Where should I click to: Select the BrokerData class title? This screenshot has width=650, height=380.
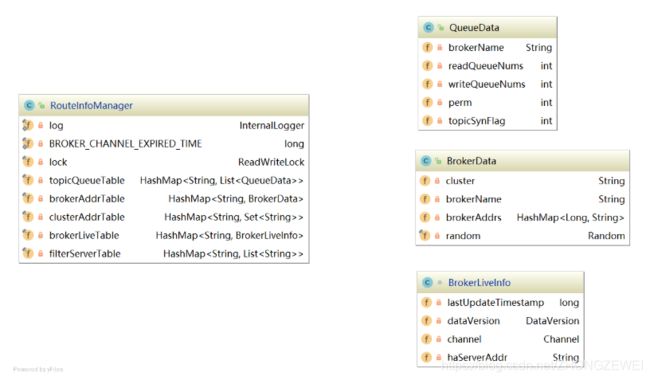point(471,161)
